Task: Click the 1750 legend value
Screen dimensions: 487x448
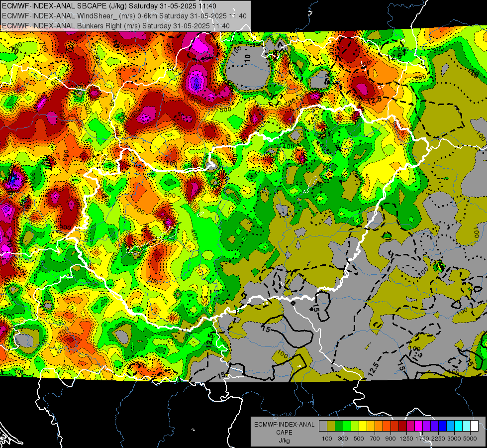Action: click(x=422, y=439)
